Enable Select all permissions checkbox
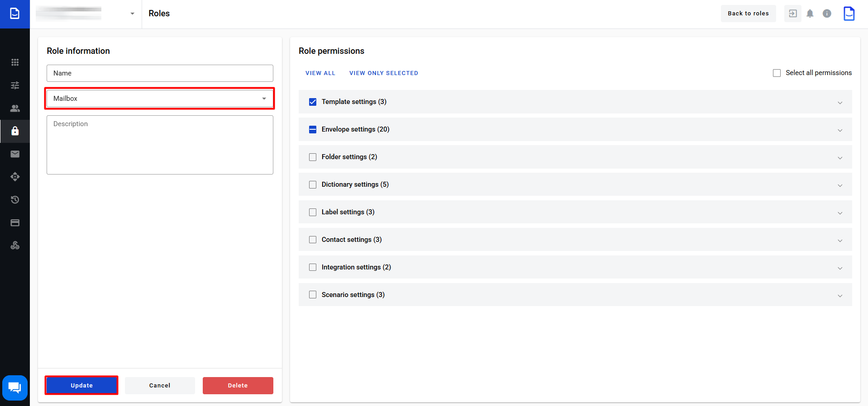 pyautogui.click(x=777, y=73)
